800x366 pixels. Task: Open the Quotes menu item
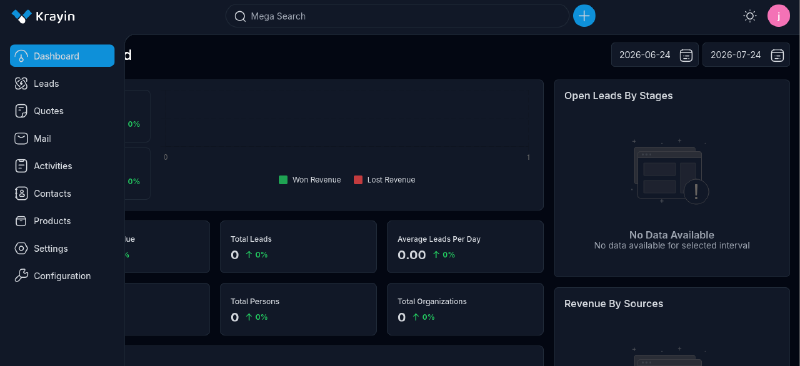click(x=62, y=111)
